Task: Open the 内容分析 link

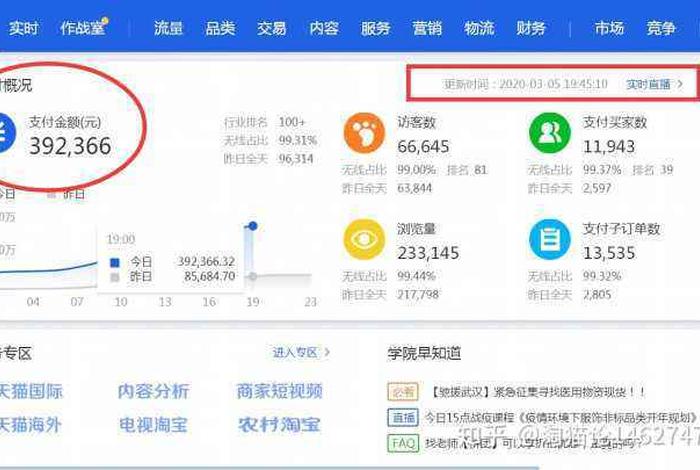Action: point(154,391)
